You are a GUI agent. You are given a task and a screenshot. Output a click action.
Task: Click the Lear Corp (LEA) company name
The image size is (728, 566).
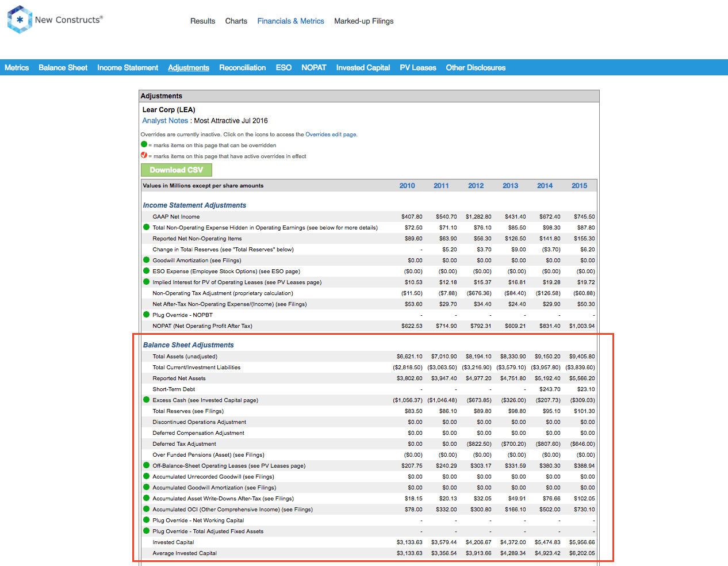(169, 110)
